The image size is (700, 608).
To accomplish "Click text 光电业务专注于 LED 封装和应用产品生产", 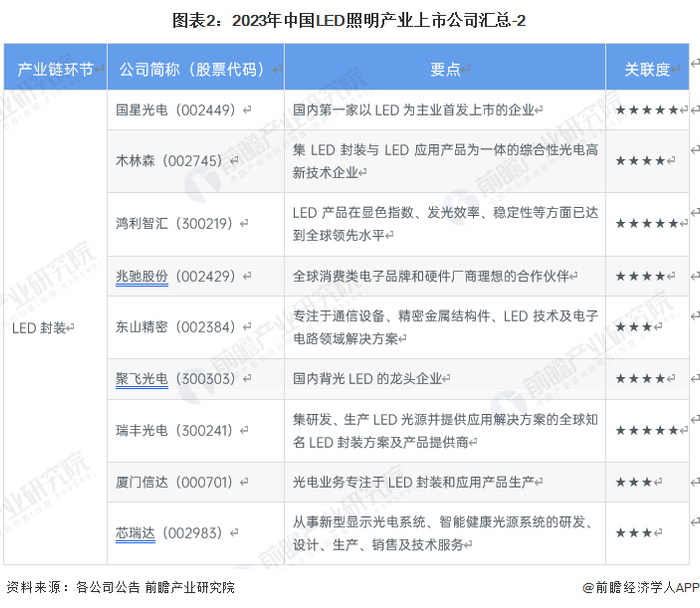I will 413,482.
